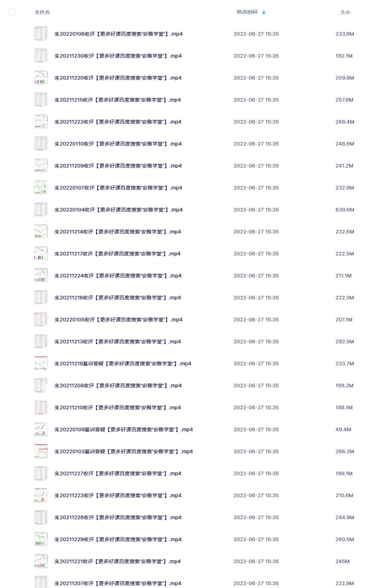The width and height of the screenshot is (384, 588).
Task: Click video icon for 朱20211214收评
Action: [x=41, y=232]
